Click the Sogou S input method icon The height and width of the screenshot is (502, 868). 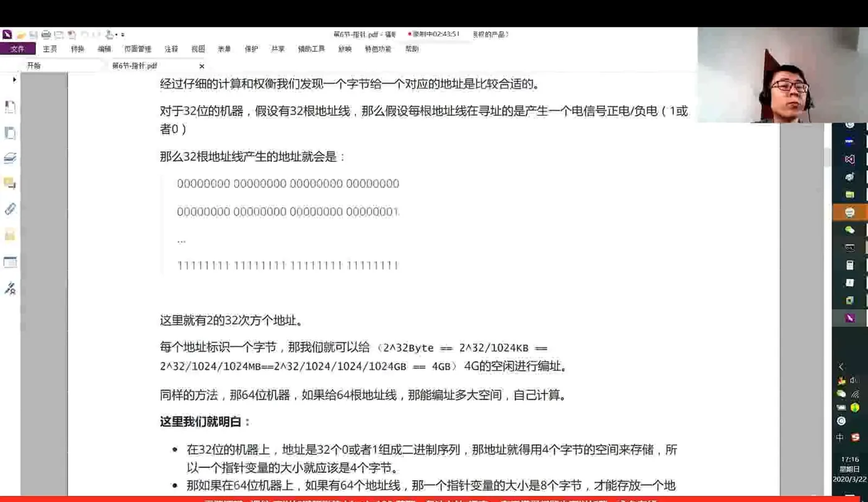pos(856,437)
